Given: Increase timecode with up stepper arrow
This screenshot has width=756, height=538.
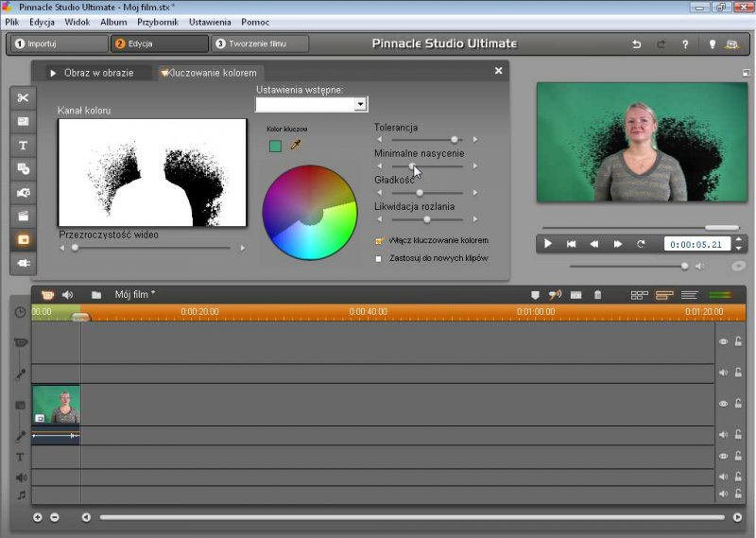Looking at the screenshot, I should pyautogui.click(x=738, y=240).
